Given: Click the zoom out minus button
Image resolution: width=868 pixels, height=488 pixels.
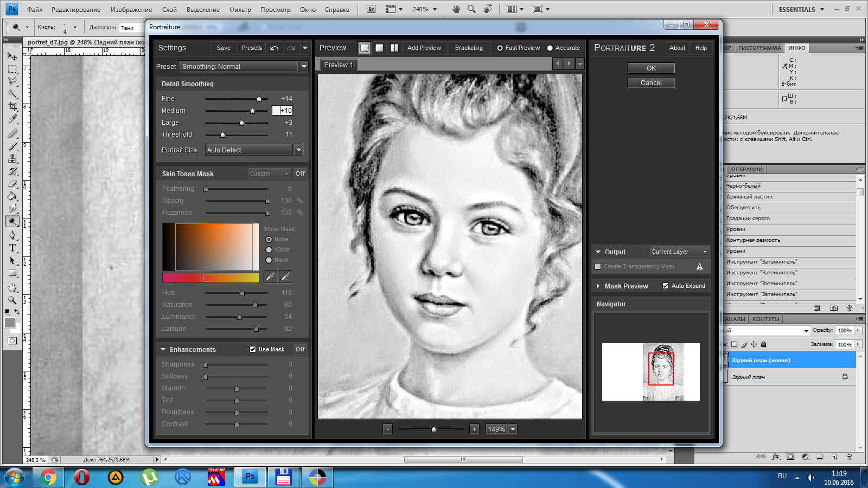Looking at the screenshot, I should pos(387,429).
